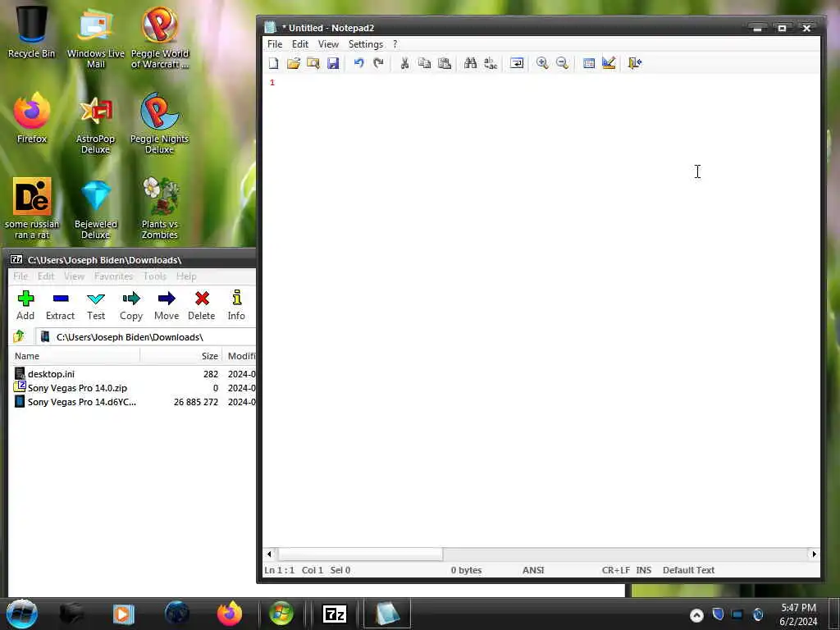840x630 pixels.
Task: Click the 0 bytes status entry
Action: (466, 570)
